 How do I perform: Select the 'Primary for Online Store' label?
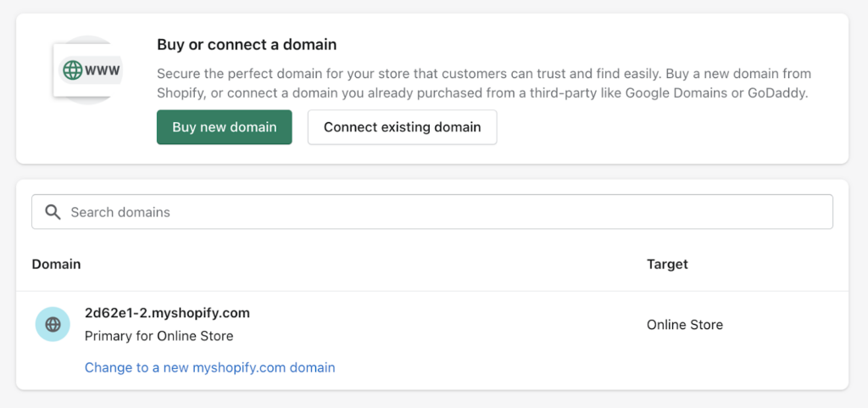point(159,336)
